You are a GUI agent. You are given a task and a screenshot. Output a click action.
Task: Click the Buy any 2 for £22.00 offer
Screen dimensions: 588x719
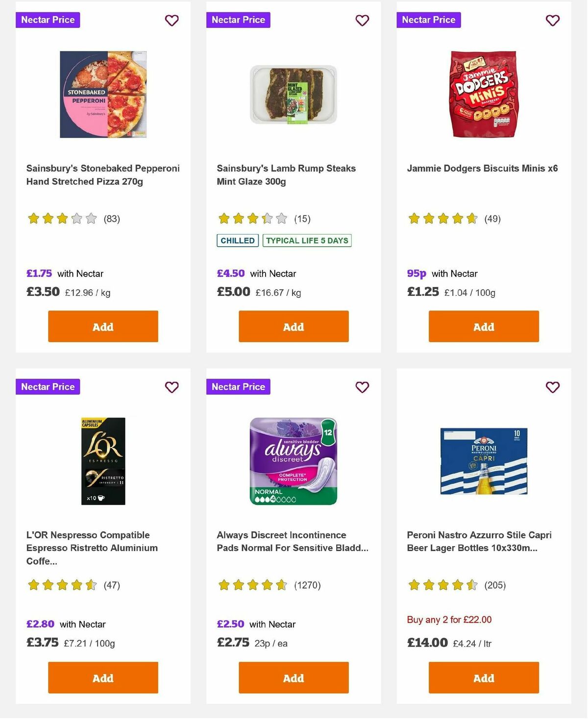(449, 620)
